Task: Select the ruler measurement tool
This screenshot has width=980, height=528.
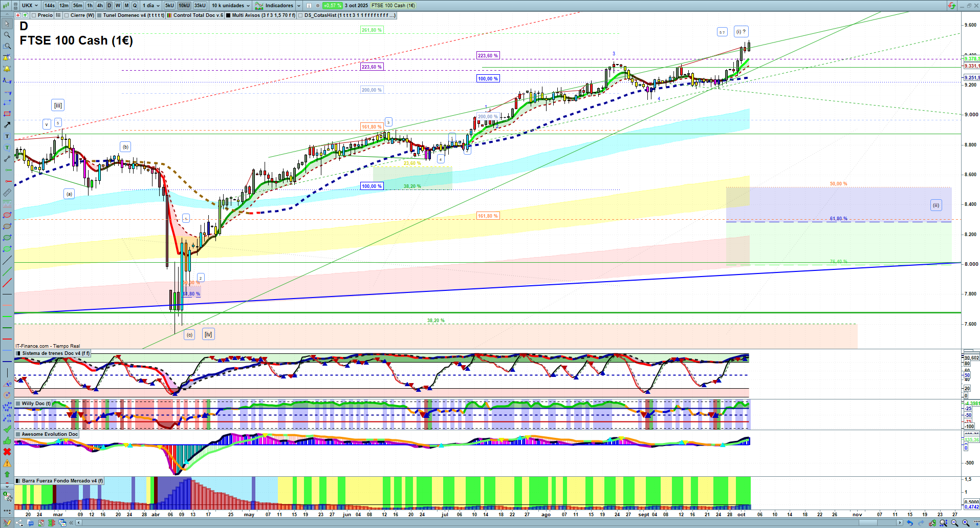Action: click(7, 193)
